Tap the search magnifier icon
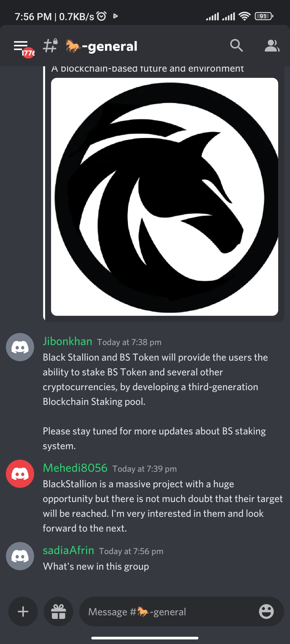This screenshot has height=644, width=290. [x=237, y=45]
